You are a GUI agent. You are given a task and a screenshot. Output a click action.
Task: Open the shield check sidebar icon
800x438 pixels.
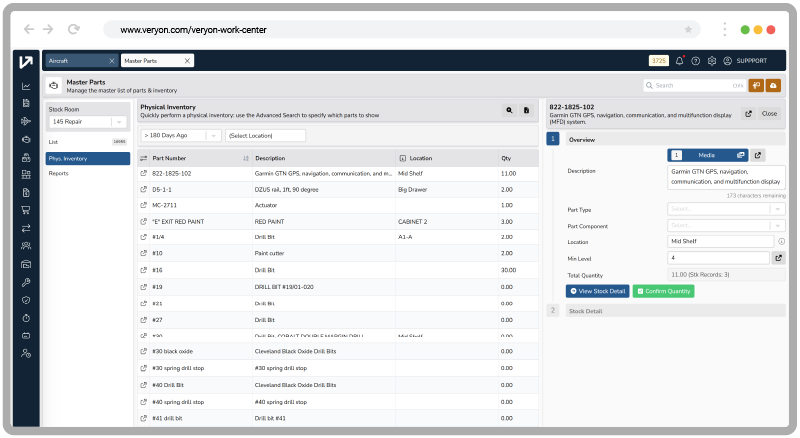click(x=26, y=300)
